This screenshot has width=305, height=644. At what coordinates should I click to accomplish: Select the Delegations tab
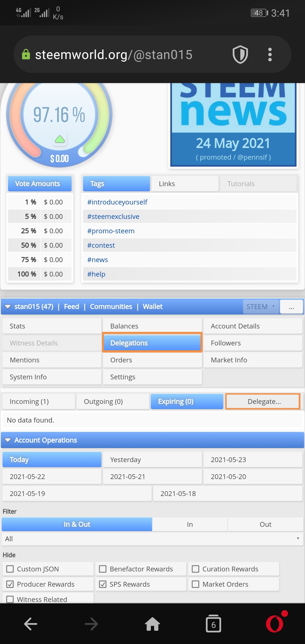point(152,343)
